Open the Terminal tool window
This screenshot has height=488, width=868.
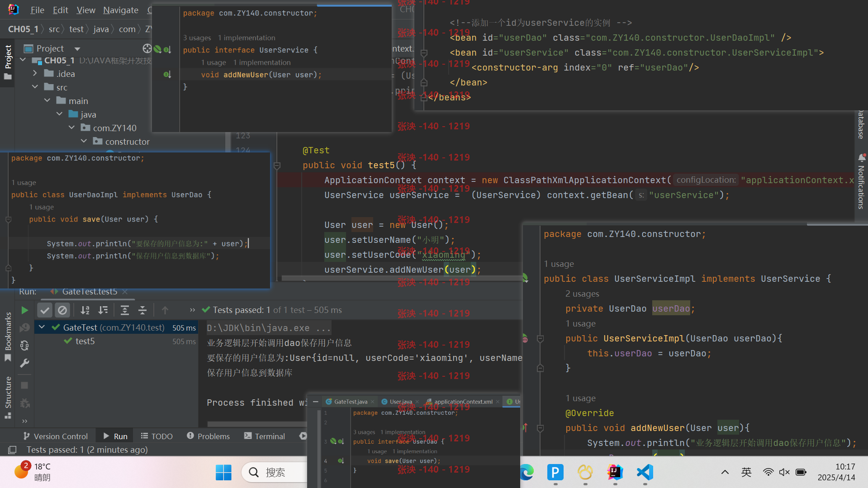click(265, 436)
